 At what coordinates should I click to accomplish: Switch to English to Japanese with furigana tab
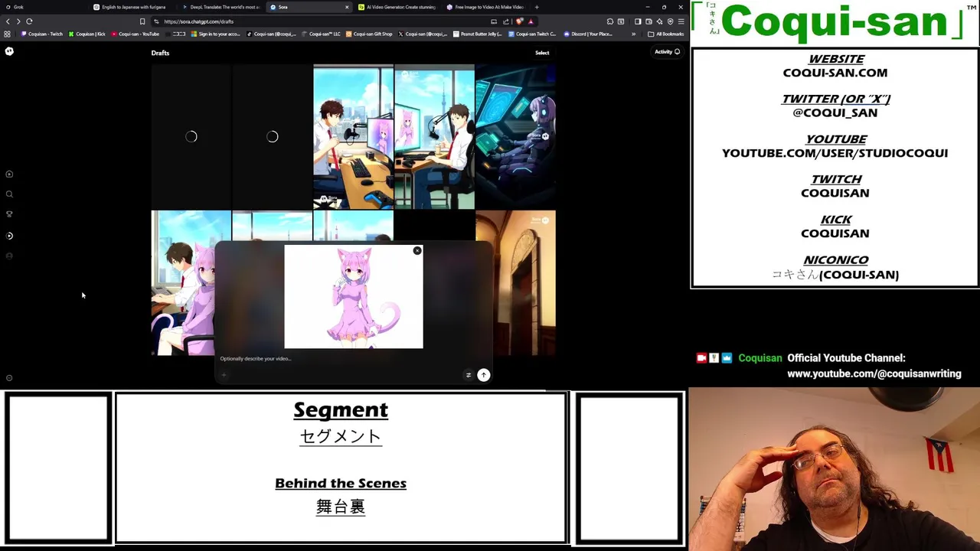(x=133, y=7)
